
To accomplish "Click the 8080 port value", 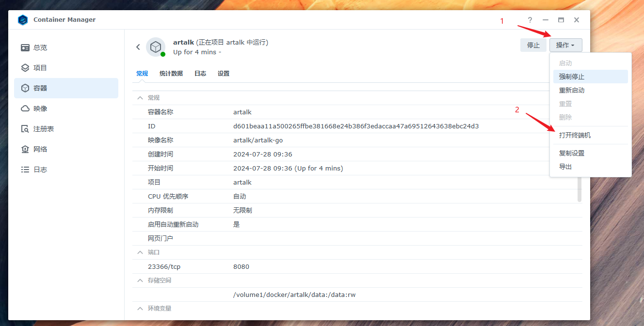I will tap(241, 266).
